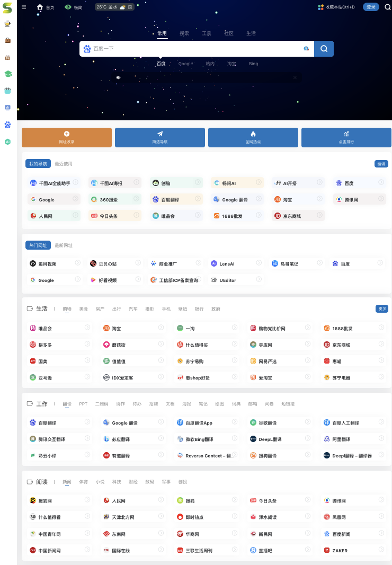Close the music bar with the X
The width and height of the screenshot is (392, 565).
pos(295,77)
